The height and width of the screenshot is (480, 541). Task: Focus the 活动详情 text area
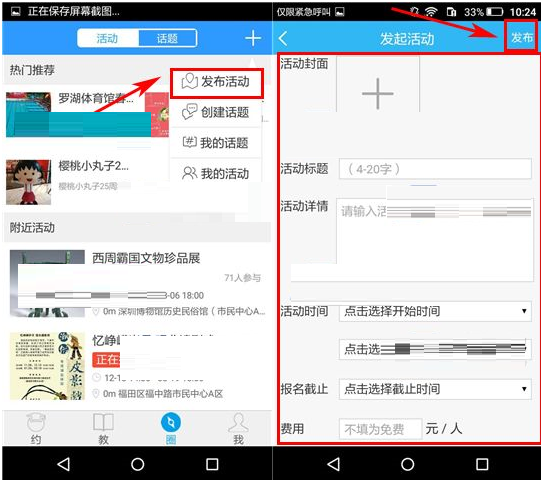pyautogui.click(x=435, y=240)
